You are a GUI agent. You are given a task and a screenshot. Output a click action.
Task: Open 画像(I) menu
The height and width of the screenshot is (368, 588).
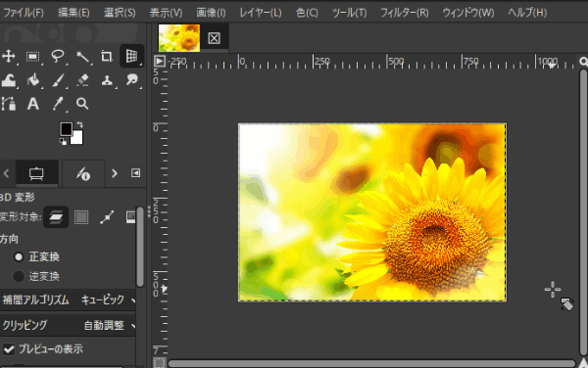click(x=211, y=13)
